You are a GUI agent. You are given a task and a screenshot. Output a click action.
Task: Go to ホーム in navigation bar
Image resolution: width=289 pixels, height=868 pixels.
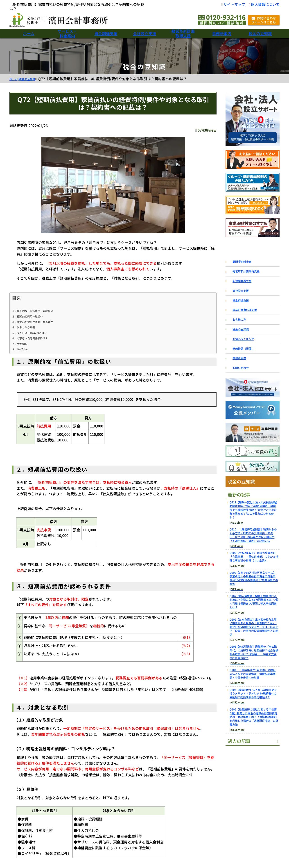[x=29, y=34]
